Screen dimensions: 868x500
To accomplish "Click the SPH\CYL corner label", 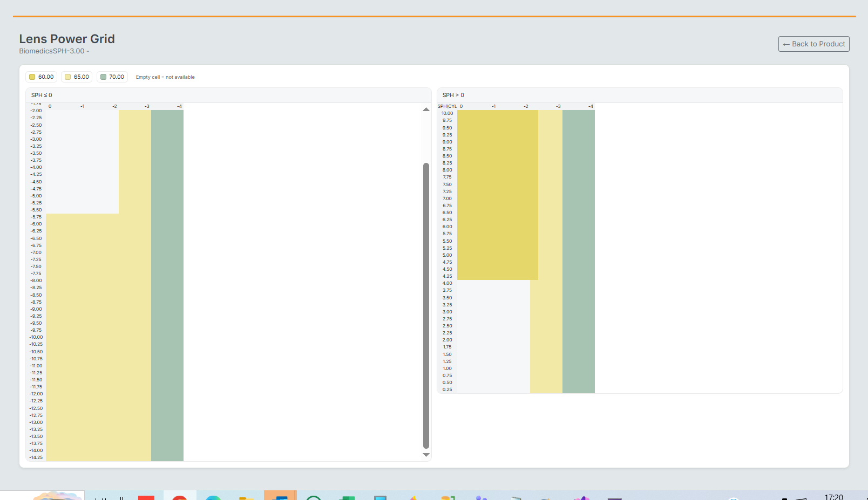I will tap(447, 106).
